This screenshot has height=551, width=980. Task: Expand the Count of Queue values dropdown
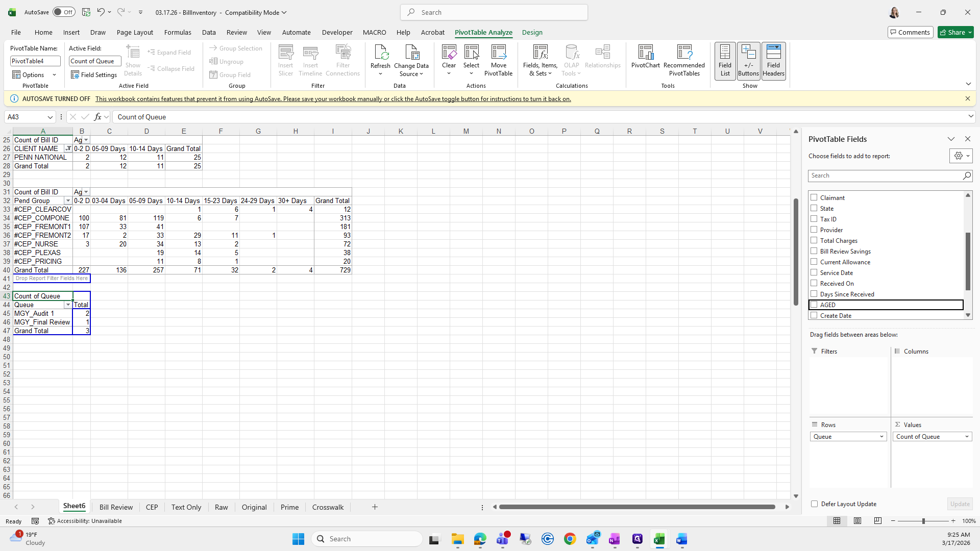pos(966,437)
